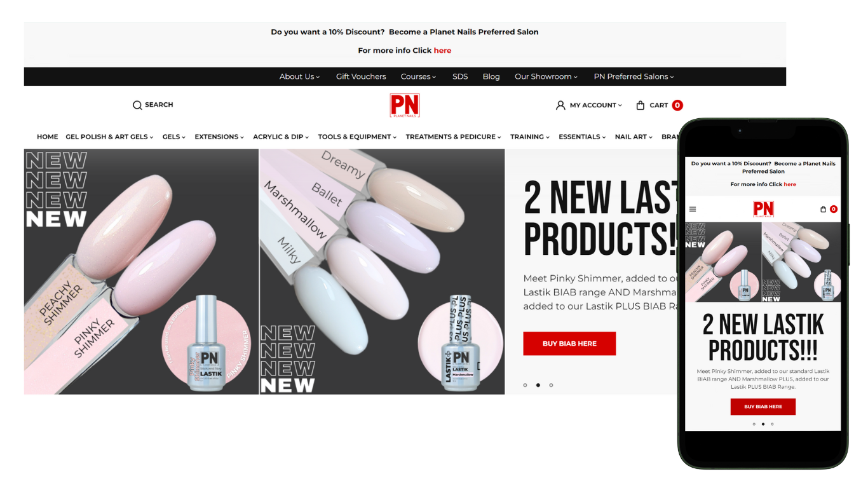Click desktop Buy BIAB Here button

tap(569, 344)
